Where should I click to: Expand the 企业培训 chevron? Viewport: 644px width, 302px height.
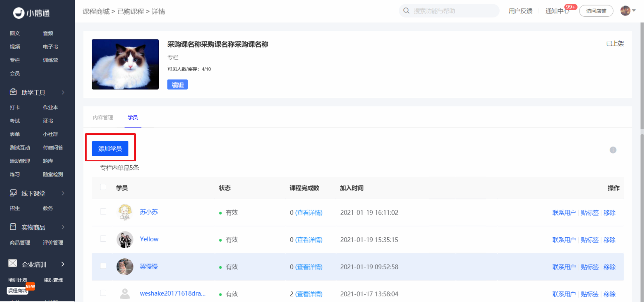63,264
